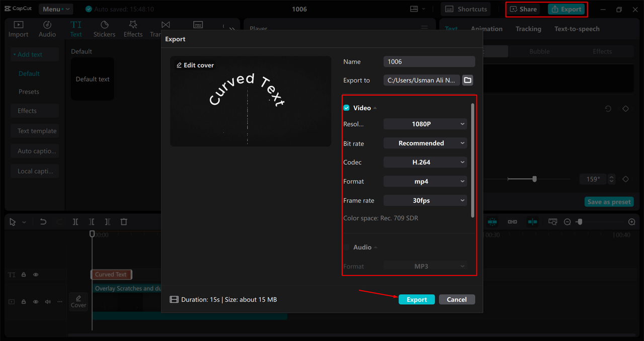
Task: Collapse the Video section arrow
Action: 375,108
